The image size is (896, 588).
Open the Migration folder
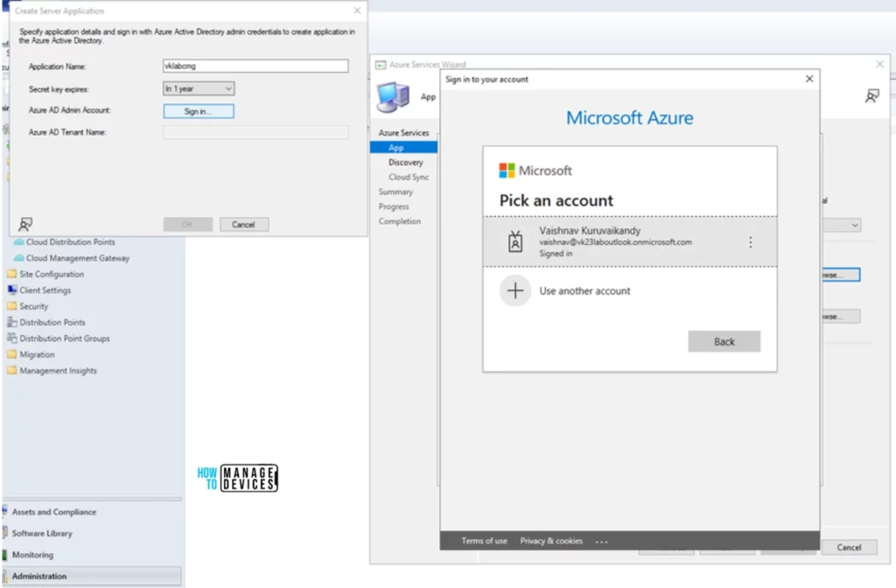pyautogui.click(x=37, y=354)
